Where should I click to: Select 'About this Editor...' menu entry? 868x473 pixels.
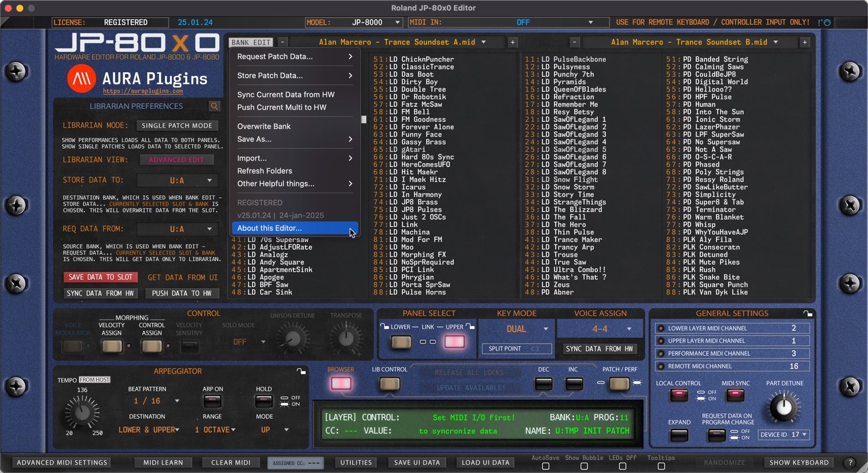269,228
